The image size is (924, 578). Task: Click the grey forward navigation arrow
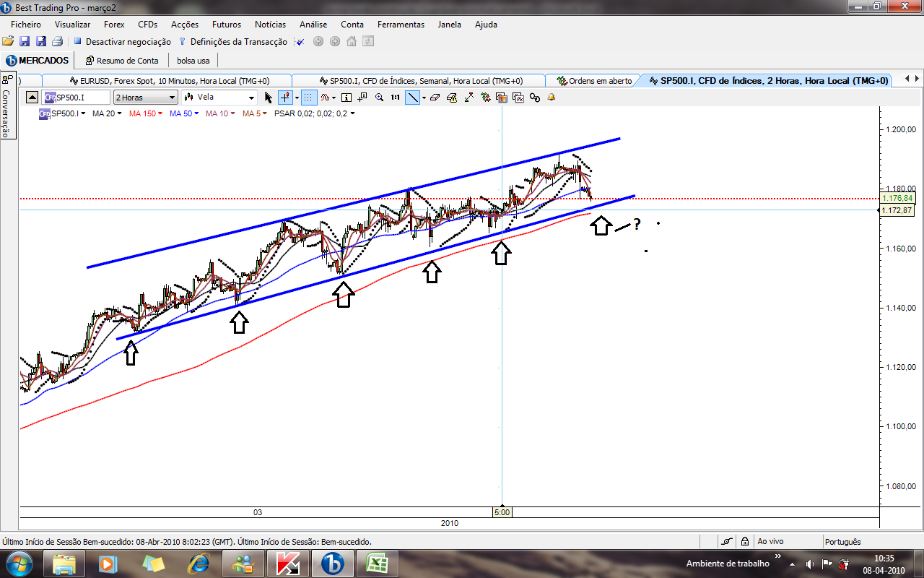pyautogui.click(x=335, y=42)
